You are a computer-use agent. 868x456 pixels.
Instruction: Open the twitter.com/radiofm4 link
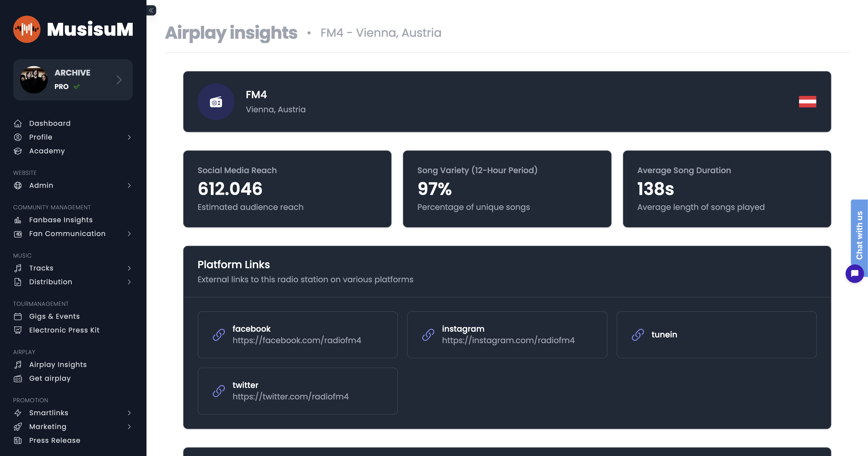[290, 397]
